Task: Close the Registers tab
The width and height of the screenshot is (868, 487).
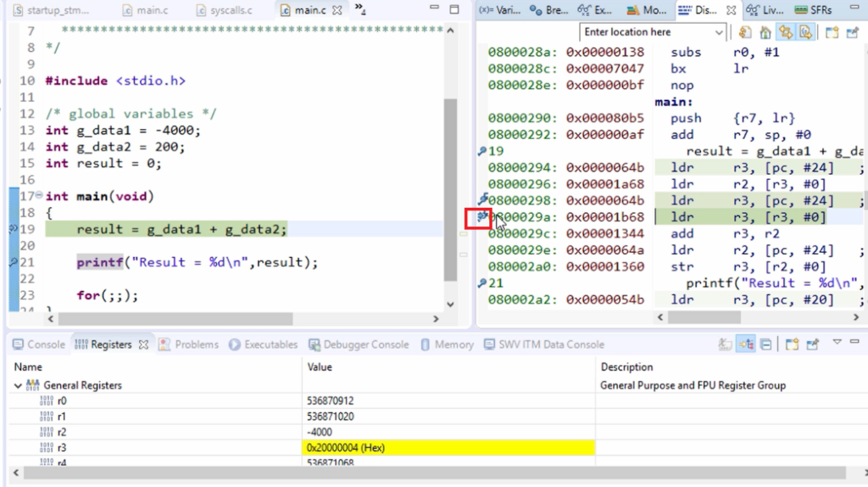Action: (144, 344)
